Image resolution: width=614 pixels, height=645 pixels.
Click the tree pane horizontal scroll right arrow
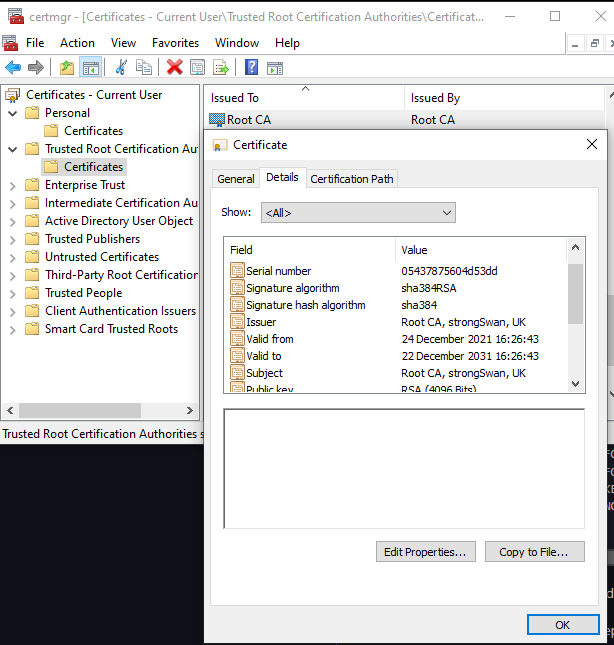(x=190, y=410)
